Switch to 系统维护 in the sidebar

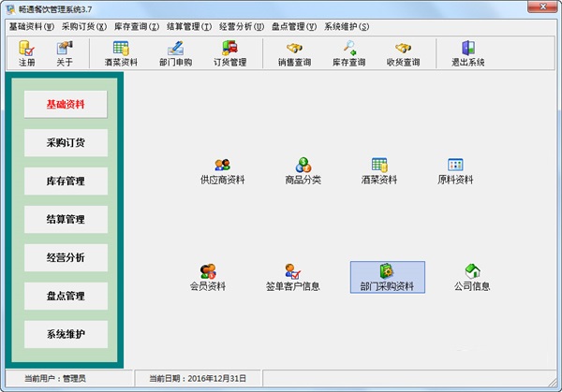coord(66,334)
